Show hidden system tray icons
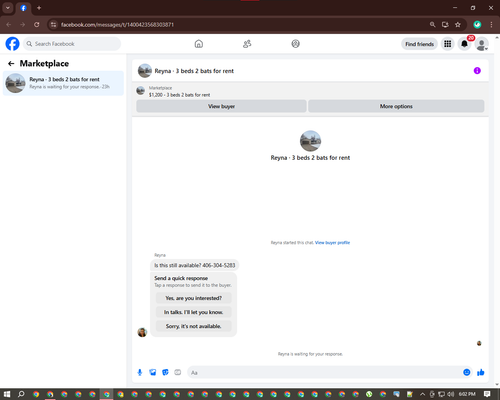The image size is (500, 400). tap(422, 394)
